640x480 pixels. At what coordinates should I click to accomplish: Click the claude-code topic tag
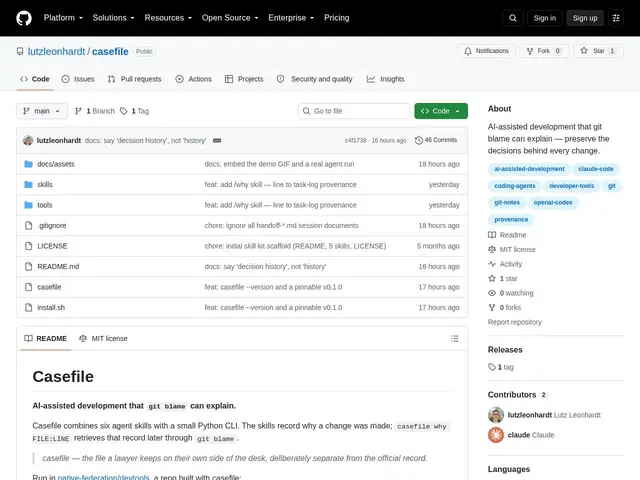click(x=596, y=169)
